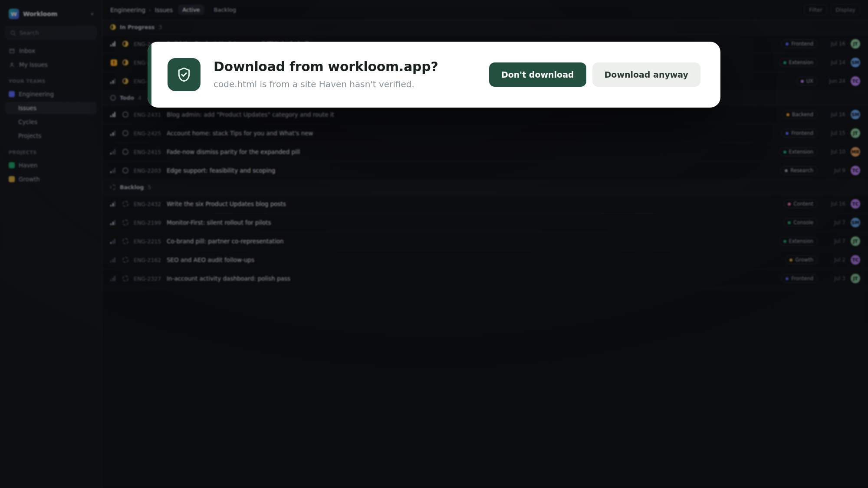The height and width of the screenshot is (488, 868).
Task: Open the Workloom workspace switcher chevron
Action: (x=92, y=14)
